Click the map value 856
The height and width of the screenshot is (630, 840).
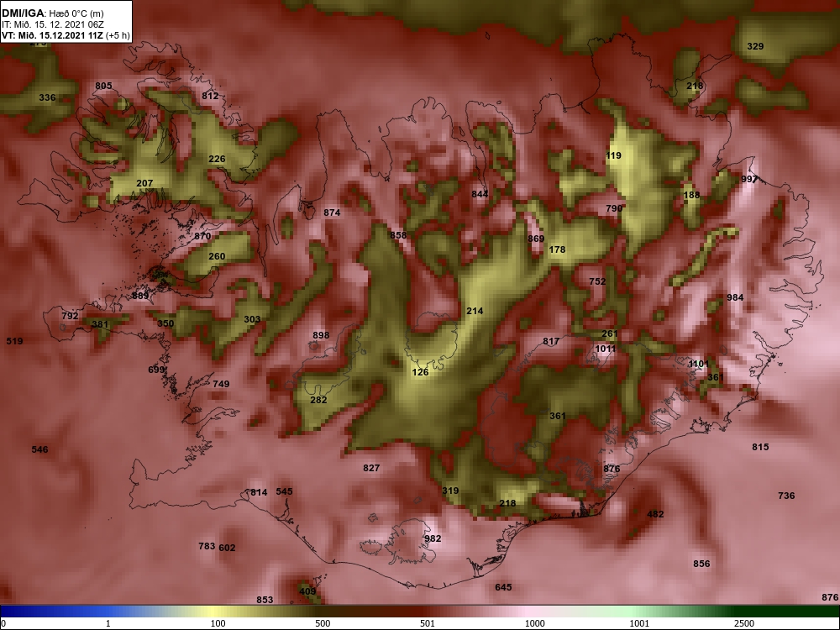[x=701, y=564]
